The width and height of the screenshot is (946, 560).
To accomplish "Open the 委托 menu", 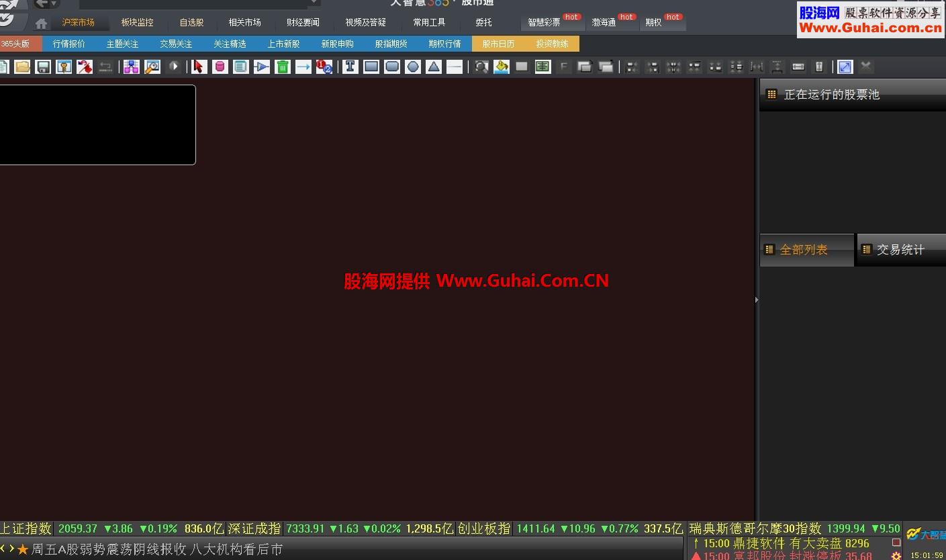I will (x=484, y=22).
